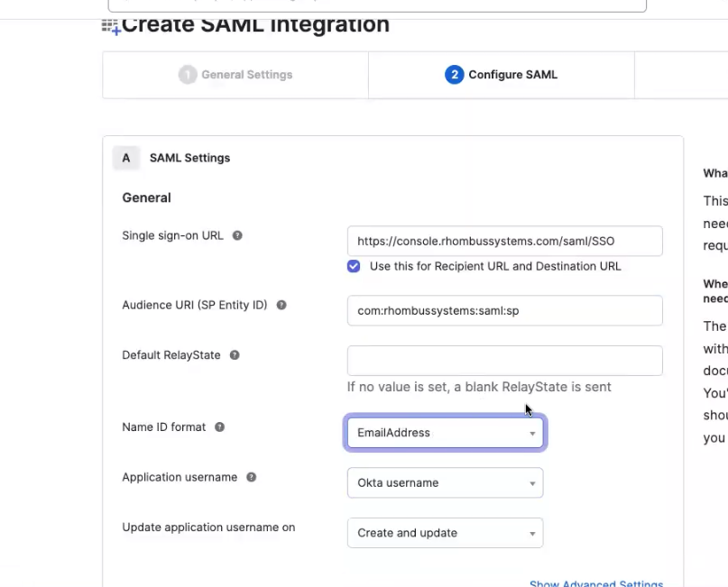Click the Audience URI input field
The image size is (728, 587).
click(x=504, y=310)
